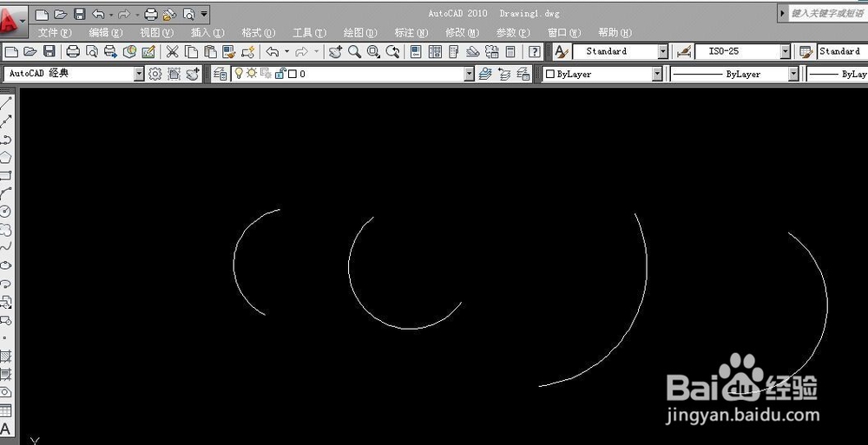The height and width of the screenshot is (445, 868).
Task: Open the 修改(M) menu
Action: coord(463,33)
